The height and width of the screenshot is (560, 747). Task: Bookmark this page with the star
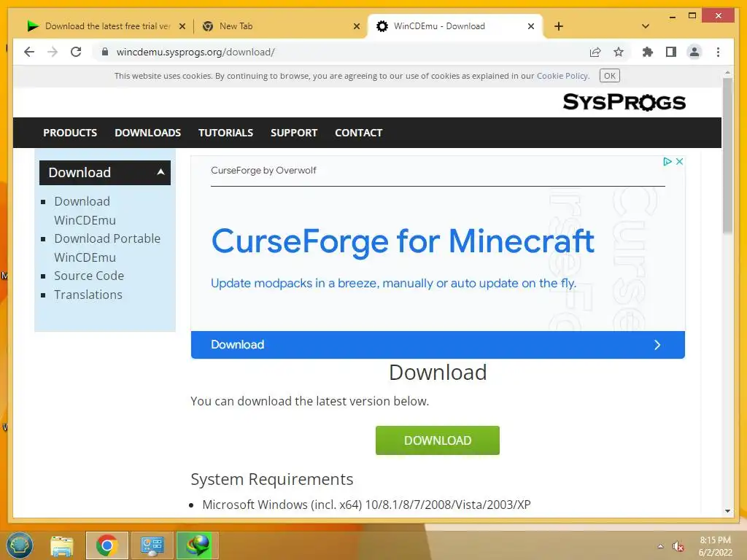(619, 52)
